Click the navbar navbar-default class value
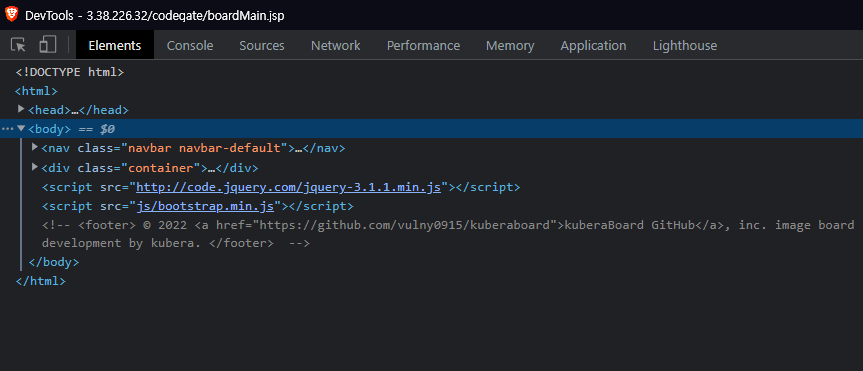This screenshot has height=371, width=863. point(205,148)
